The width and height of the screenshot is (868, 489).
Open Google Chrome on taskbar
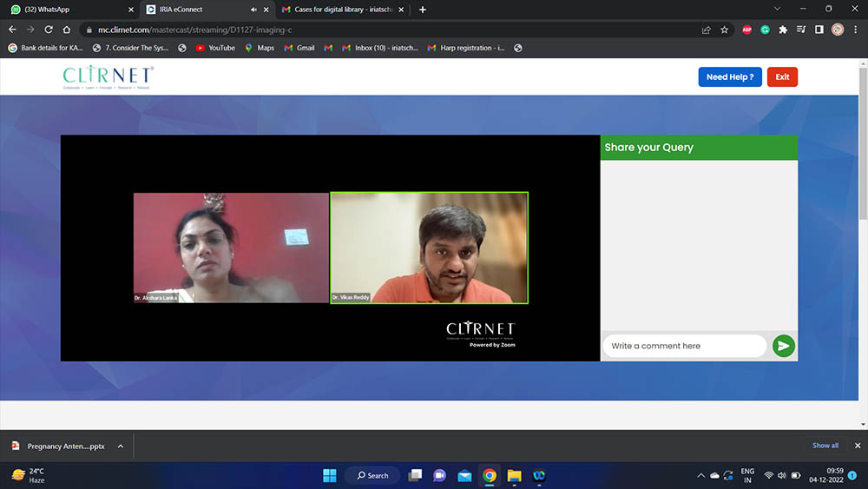490,476
